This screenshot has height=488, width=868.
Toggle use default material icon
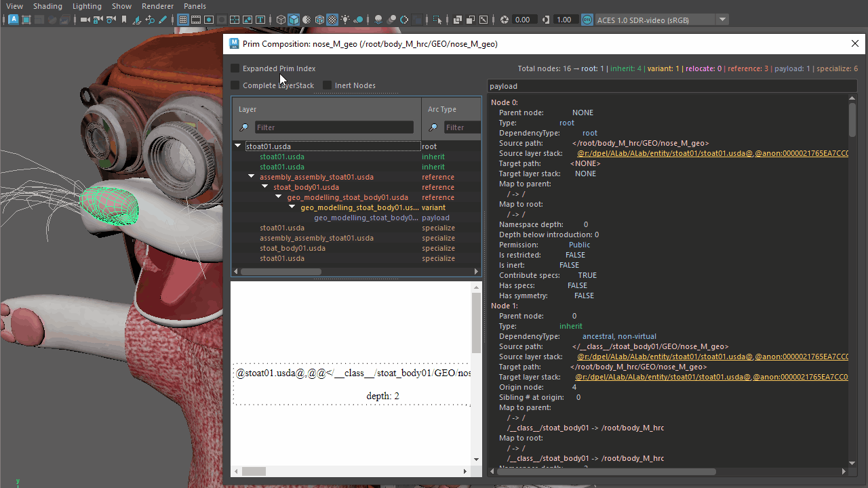coord(307,20)
